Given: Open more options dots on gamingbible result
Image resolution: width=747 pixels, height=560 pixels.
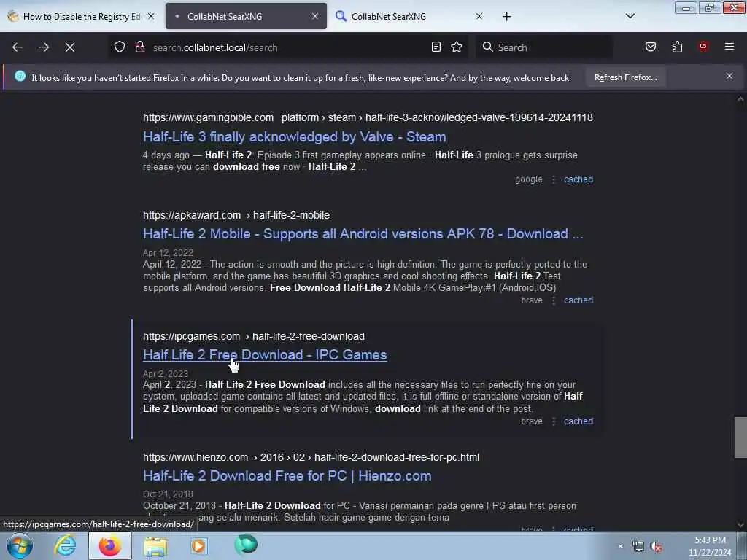Looking at the screenshot, I should (x=553, y=179).
